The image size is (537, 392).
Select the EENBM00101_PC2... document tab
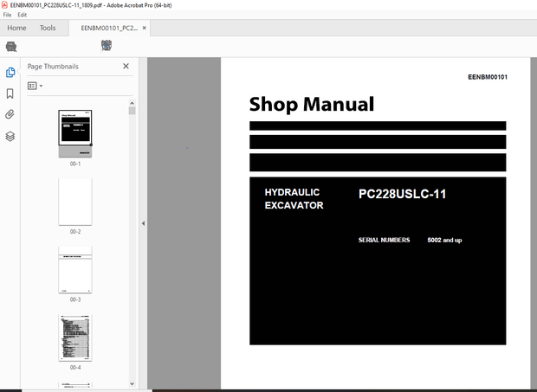[109, 28]
